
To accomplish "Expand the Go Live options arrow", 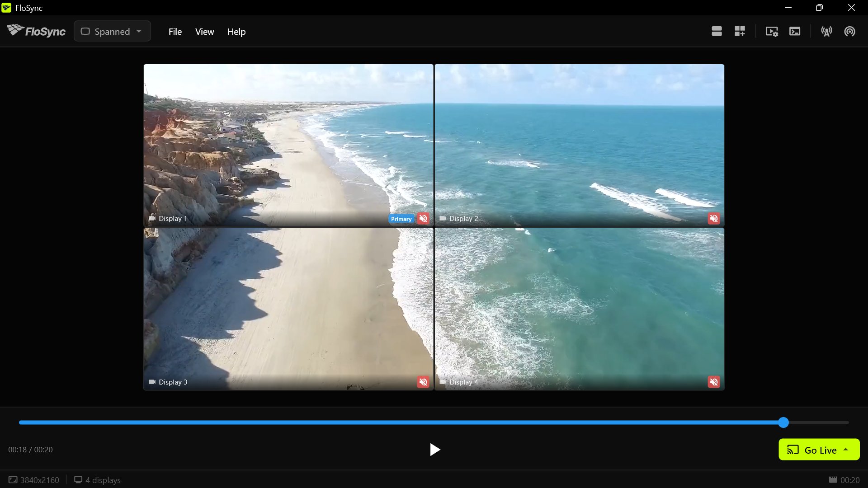I will pyautogui.click(x=846, y=450).
